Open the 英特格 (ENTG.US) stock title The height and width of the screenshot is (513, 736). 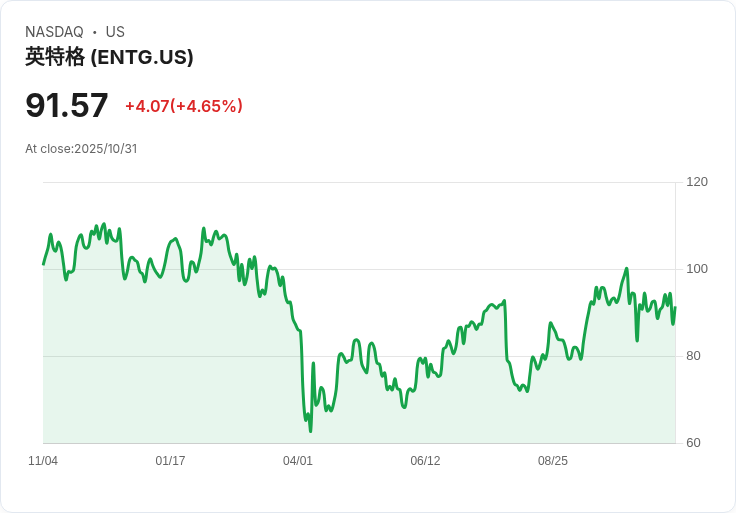pyautogui.click(x=109, y=57)
